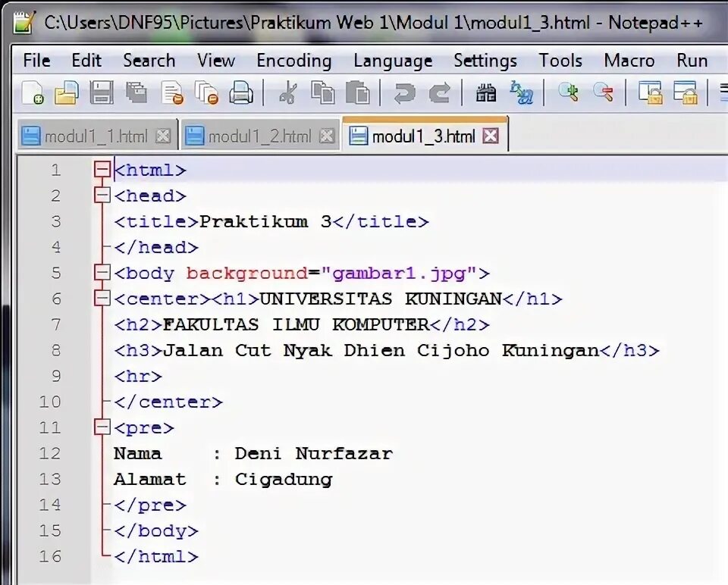Click the Save file floppy icon

coord(101,92)
